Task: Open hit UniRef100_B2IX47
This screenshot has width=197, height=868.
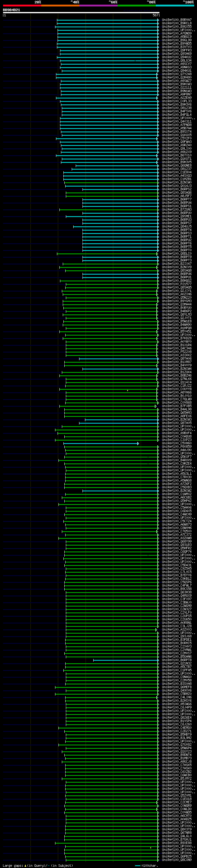Action: (x=177, y=264)
